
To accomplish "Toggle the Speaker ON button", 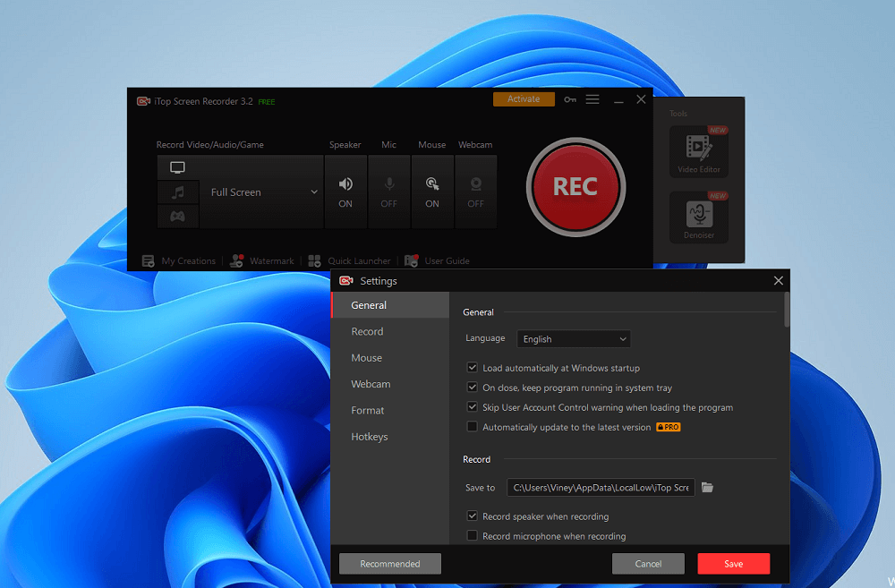I will (x=345, y=192).
